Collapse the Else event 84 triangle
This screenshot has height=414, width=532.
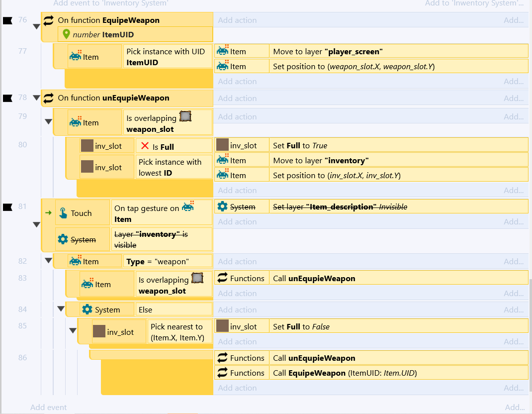[x=61, y=309]
